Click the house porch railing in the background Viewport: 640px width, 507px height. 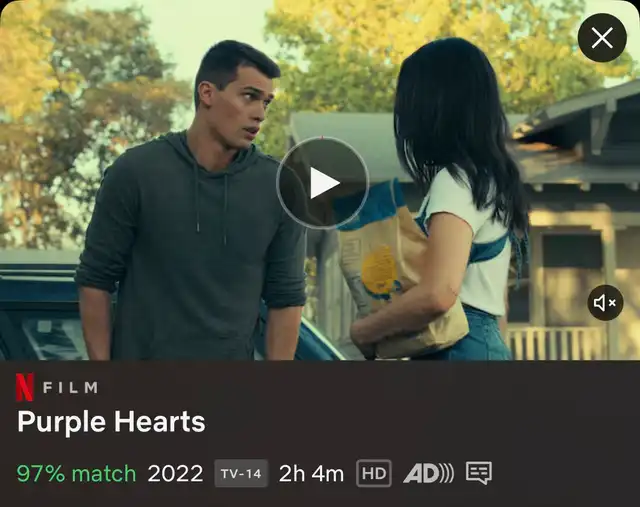point(555,343)
